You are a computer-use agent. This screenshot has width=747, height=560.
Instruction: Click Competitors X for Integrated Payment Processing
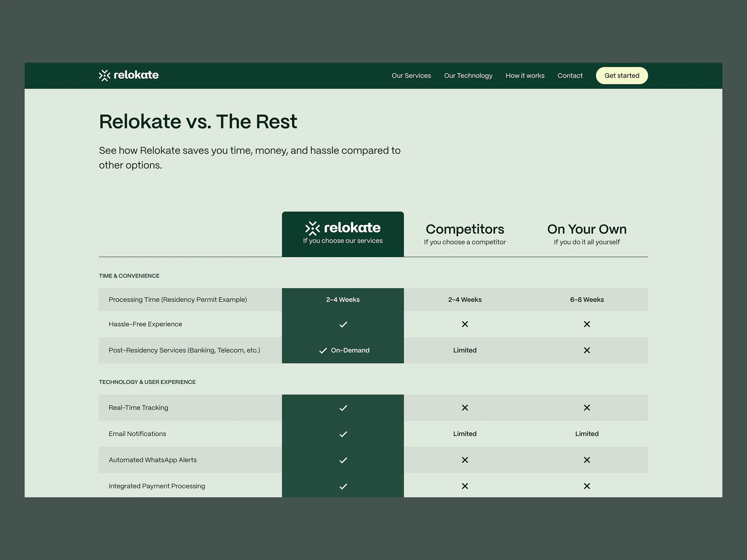point(465,486)
